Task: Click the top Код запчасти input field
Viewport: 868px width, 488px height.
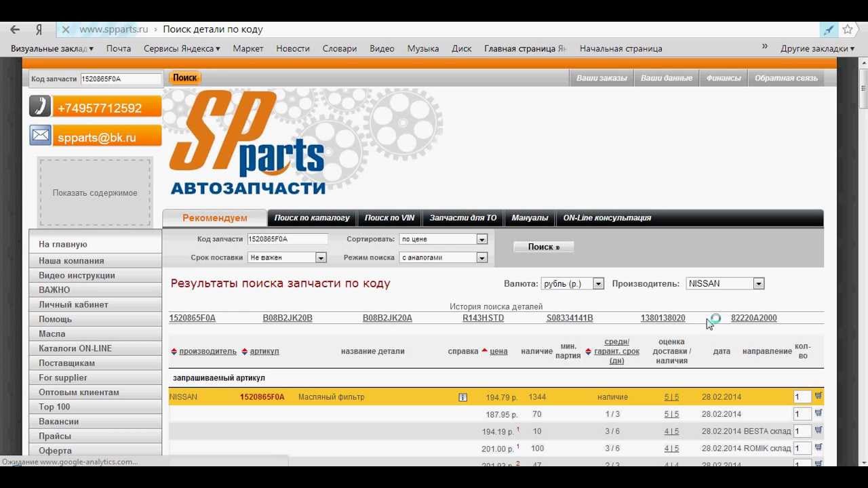Action: click(x=121, y=79)
